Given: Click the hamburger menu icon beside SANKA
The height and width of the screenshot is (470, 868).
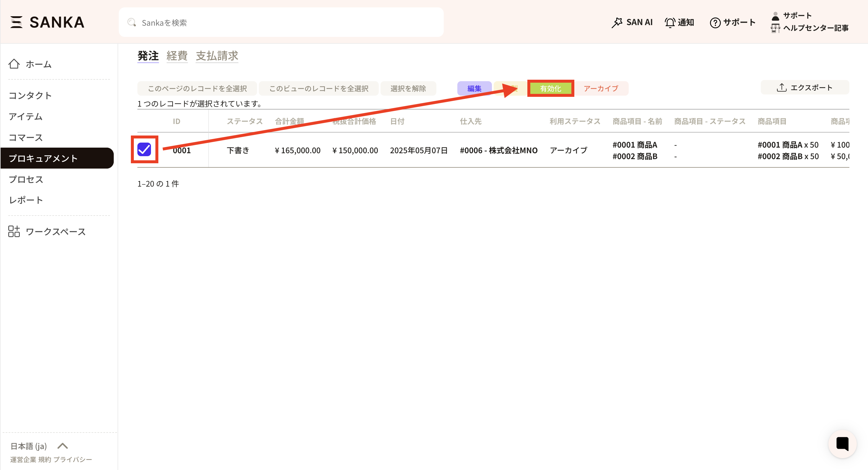Looking at the screenshot, I should [x=16, y=22].
